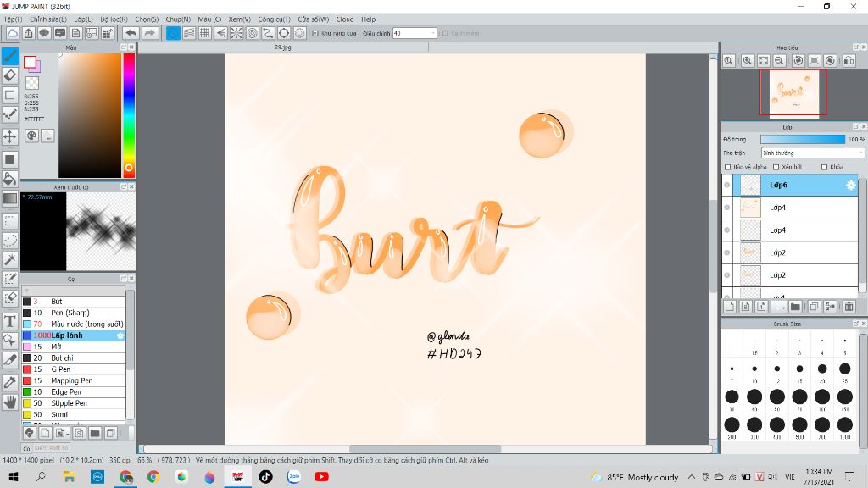Select the Edge Pen brush

tap(74, 391)
